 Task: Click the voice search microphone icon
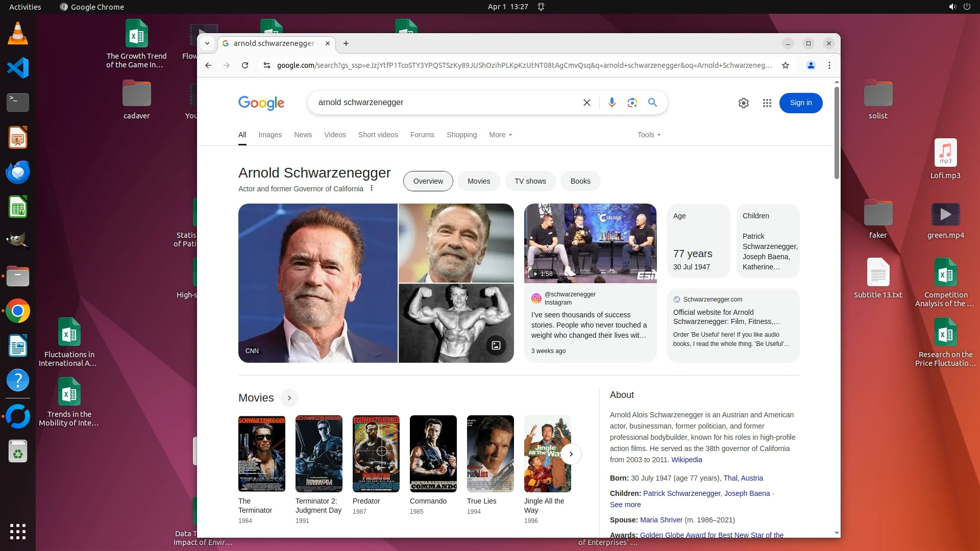pyautogui.click(x=611, y=103)
